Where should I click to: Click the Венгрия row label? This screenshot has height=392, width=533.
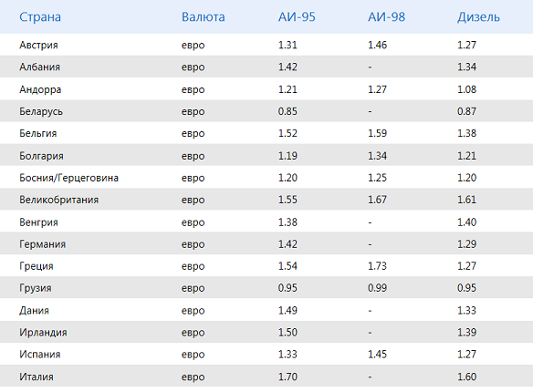pos(38,222)
